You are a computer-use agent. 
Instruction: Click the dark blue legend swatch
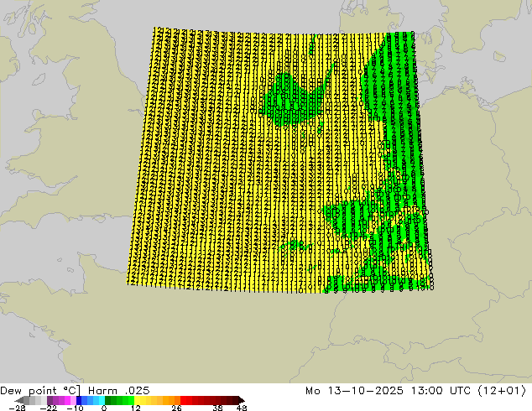pos(79,400)
